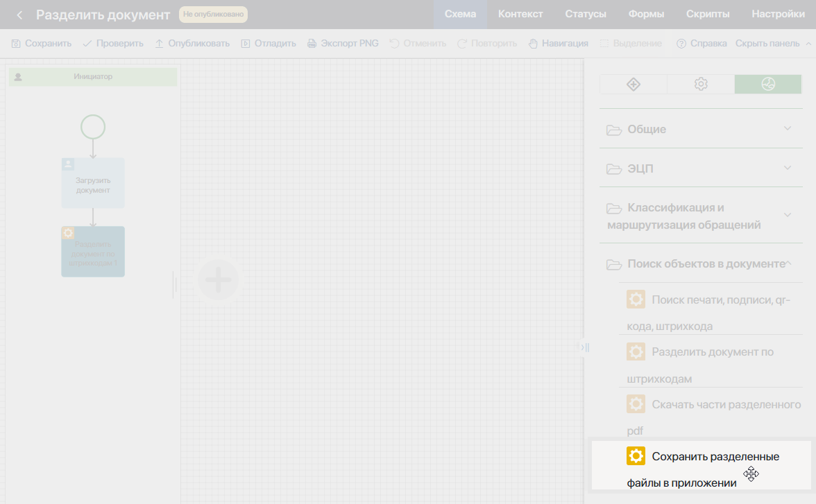This screenshot has width=816, height=504.
Task: Select Скачать части разделенного pdf activity
Action: point(711,417)
